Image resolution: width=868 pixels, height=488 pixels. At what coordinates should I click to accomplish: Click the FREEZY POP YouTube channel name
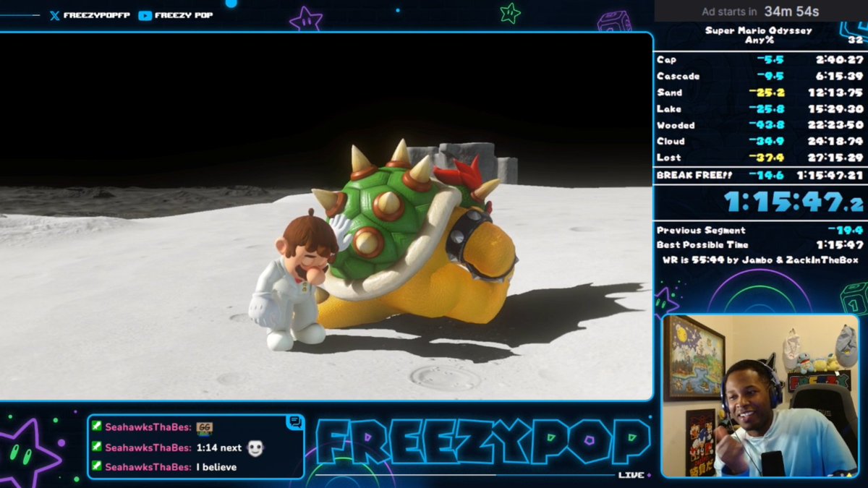point(184,15)
